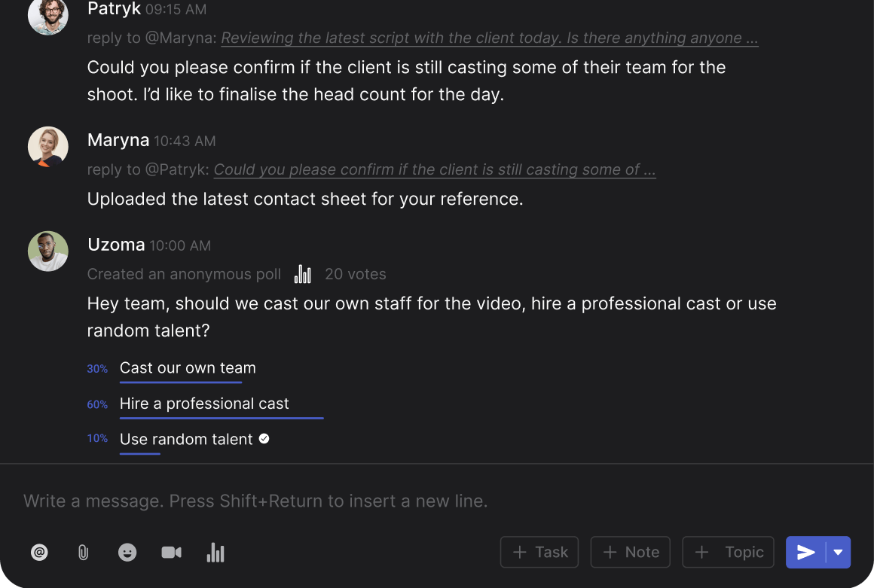Screen dimensions: 874x588
Task: Open the emoji picker
Action: point(127,553)
